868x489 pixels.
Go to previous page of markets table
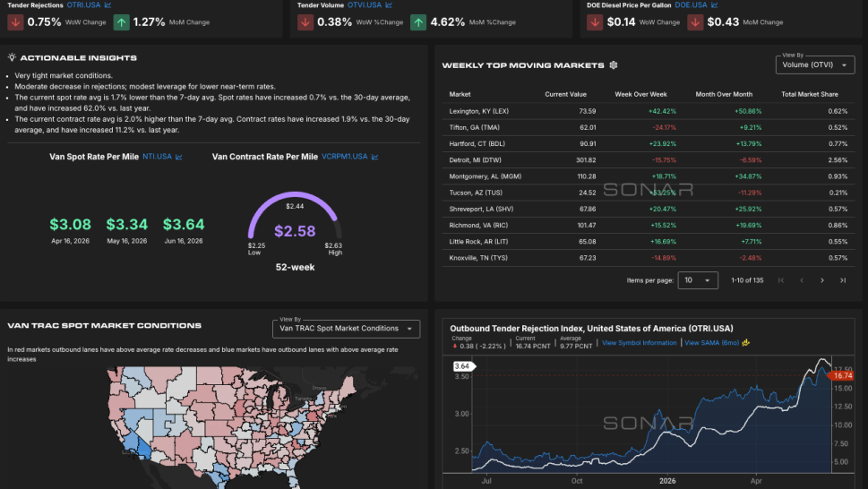[x=802, y=280]
